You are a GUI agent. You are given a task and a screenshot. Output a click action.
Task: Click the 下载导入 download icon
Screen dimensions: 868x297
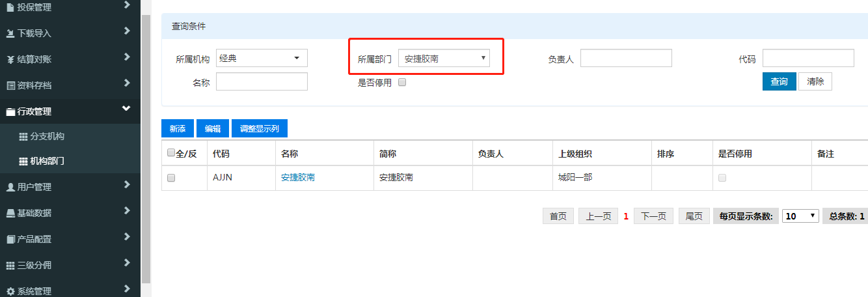click(x=10, y=33)
